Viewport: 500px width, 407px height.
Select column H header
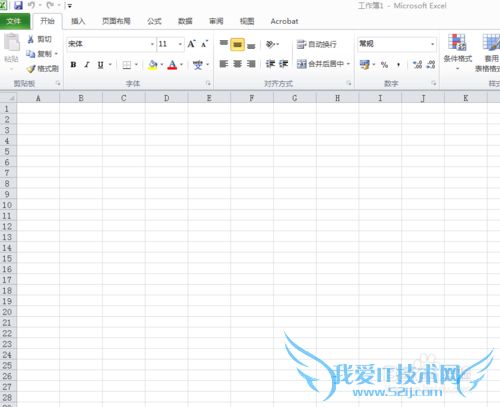(337, 98)
